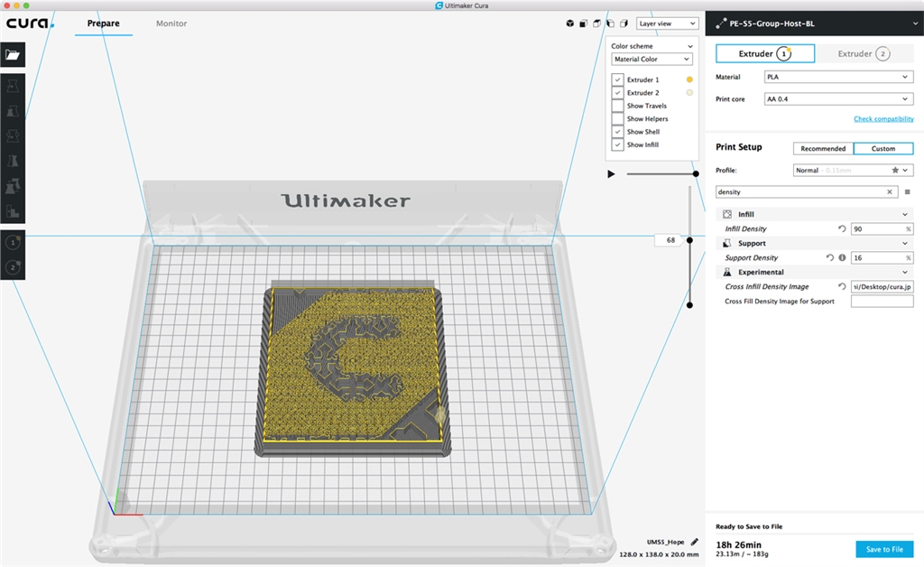Click the pencil icon next to UMS5_Hope
The image size is (924, 567).
[x=694, y=542]
